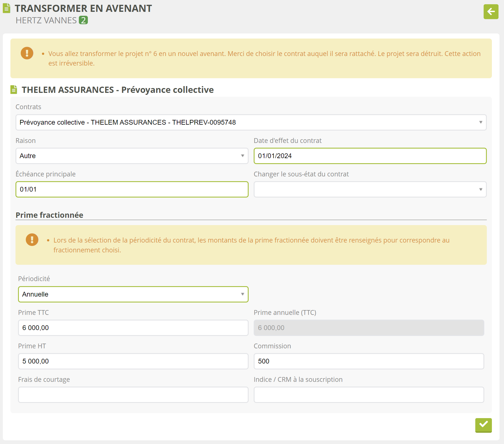Screen dimensions: 504x444
Task: Click the green checkmark validate button
Action: coord(483,425)
